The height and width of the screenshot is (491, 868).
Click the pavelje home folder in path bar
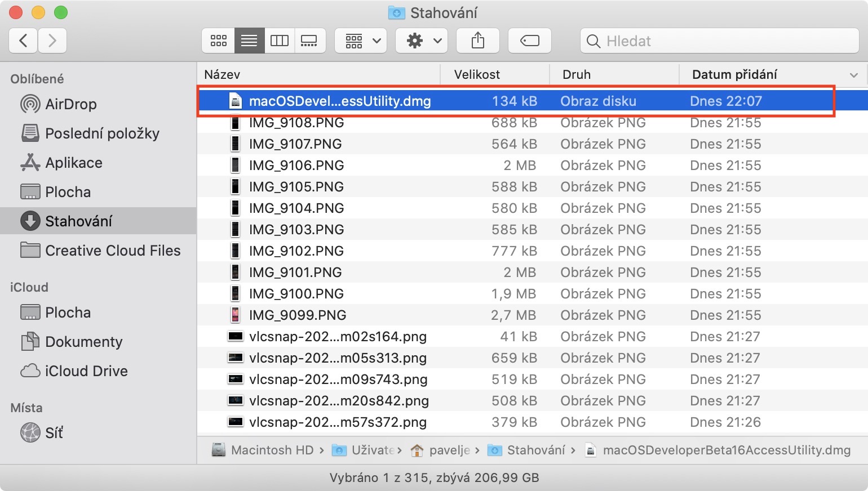pyautogui.click(x=441, y=450)
